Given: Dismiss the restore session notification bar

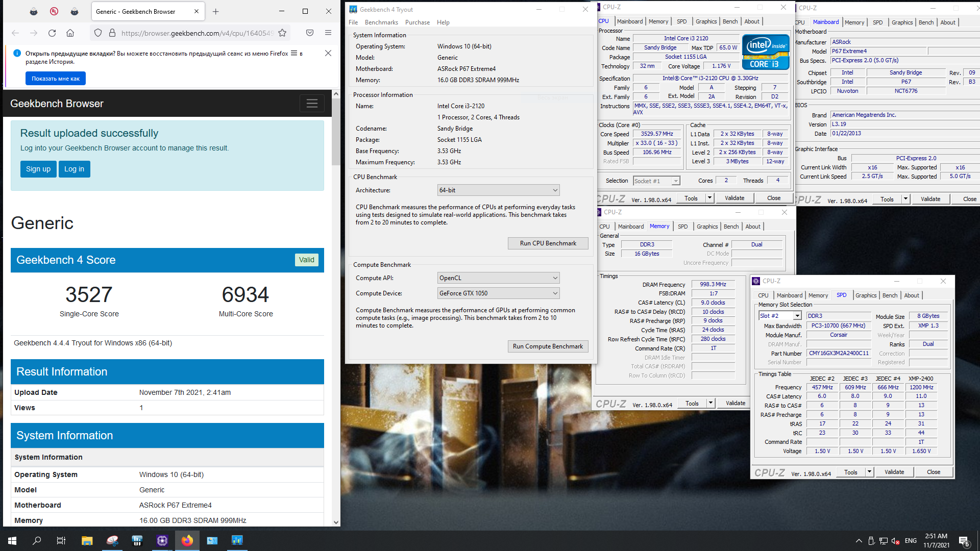Looking at the screenshot, I should pyautogui.click(x=328, y=53).
